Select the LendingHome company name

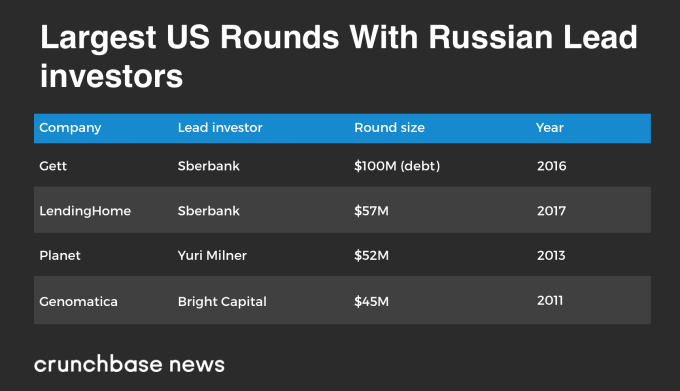click(x=85, y=211)
